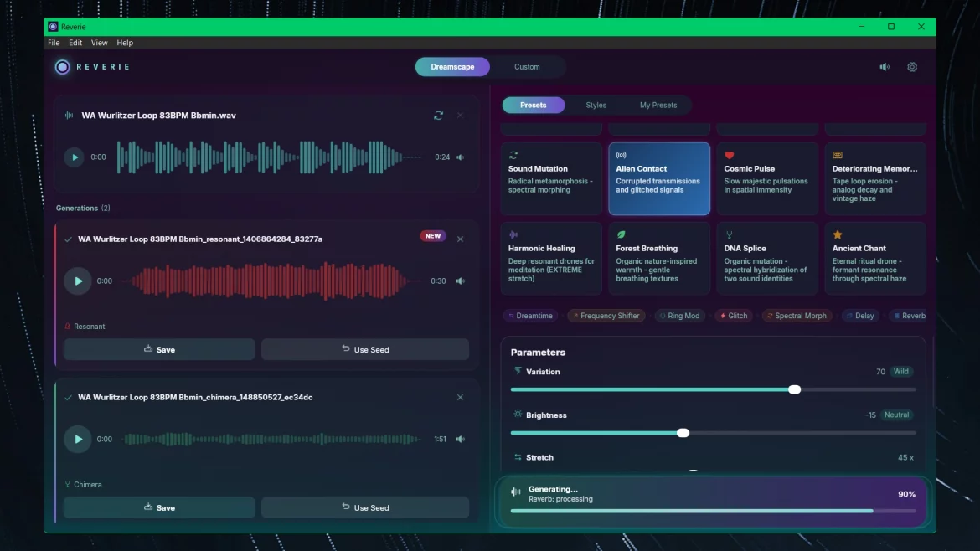
Task: Open the File menu
Action: pyautogui.click(x=54, y=43)
